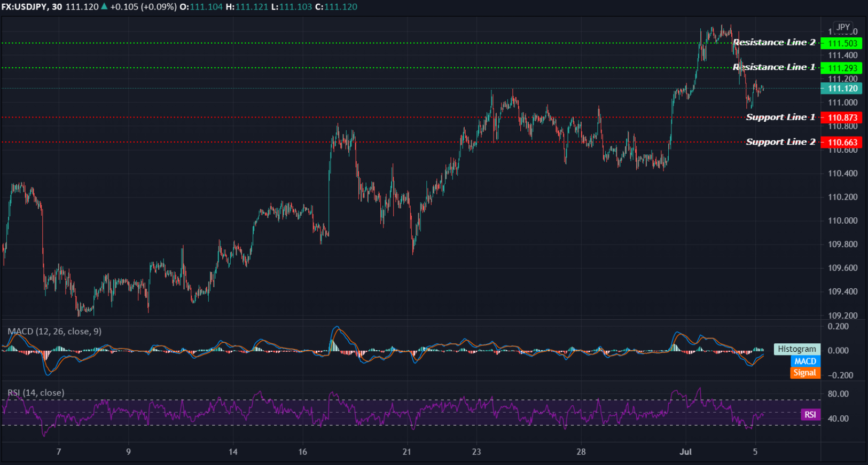
Task: Click the Jul date label on time axis
Action: [685, 452]
